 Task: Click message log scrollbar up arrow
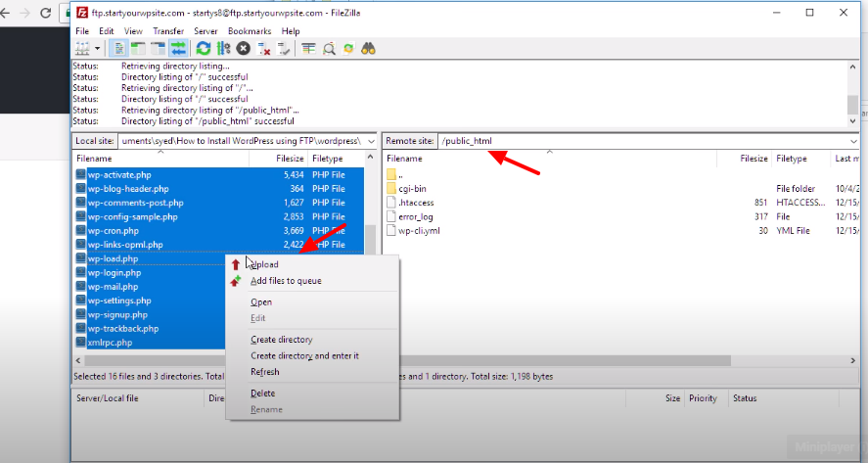coord(853,67)
